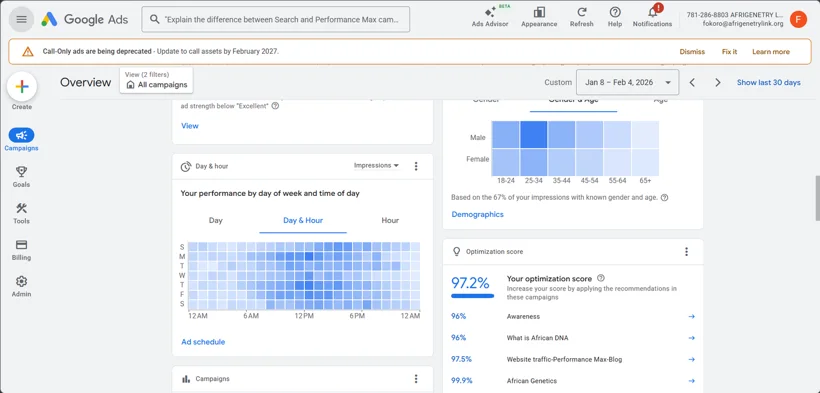820x393 pixels.
Task: Click Learn more in banner
Action: point(771,52)
